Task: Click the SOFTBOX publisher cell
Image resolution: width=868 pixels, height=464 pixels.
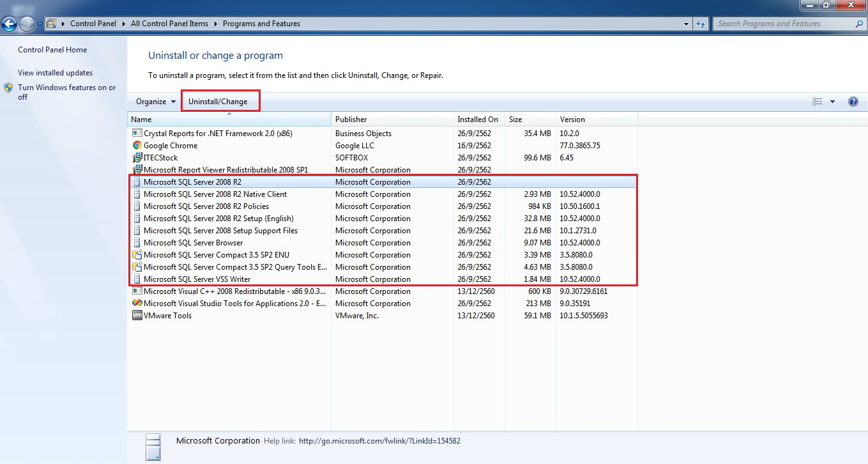Action: 352,158
